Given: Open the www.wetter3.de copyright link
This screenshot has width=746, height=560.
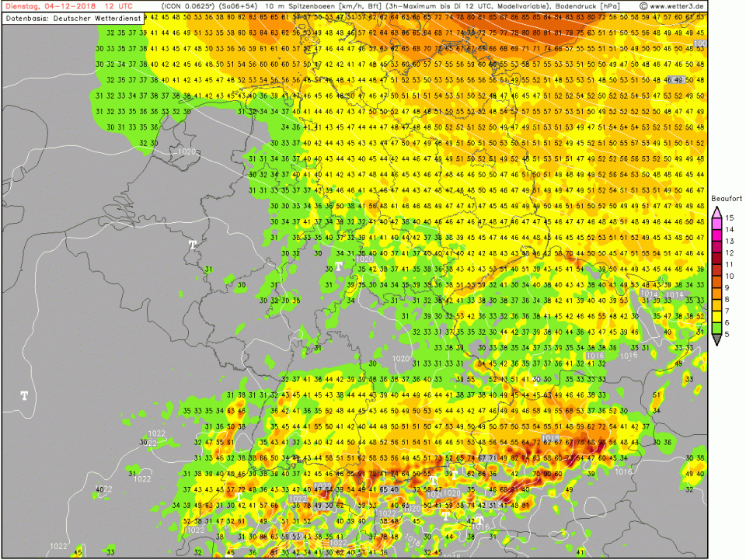Looking at the screenshot, I should pyautogui.click(x=671, y=6).
